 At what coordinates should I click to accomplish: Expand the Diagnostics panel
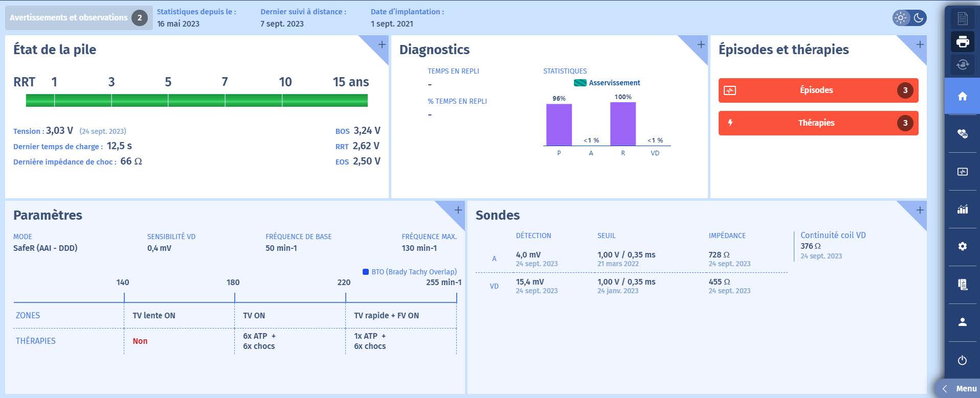click(x=701, y=44)
